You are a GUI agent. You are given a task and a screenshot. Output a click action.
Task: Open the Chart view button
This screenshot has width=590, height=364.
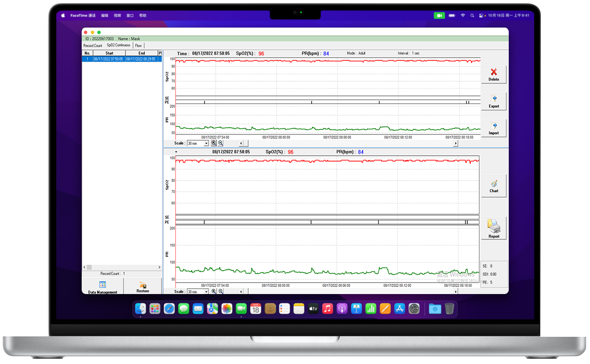(x=494, y=186)
